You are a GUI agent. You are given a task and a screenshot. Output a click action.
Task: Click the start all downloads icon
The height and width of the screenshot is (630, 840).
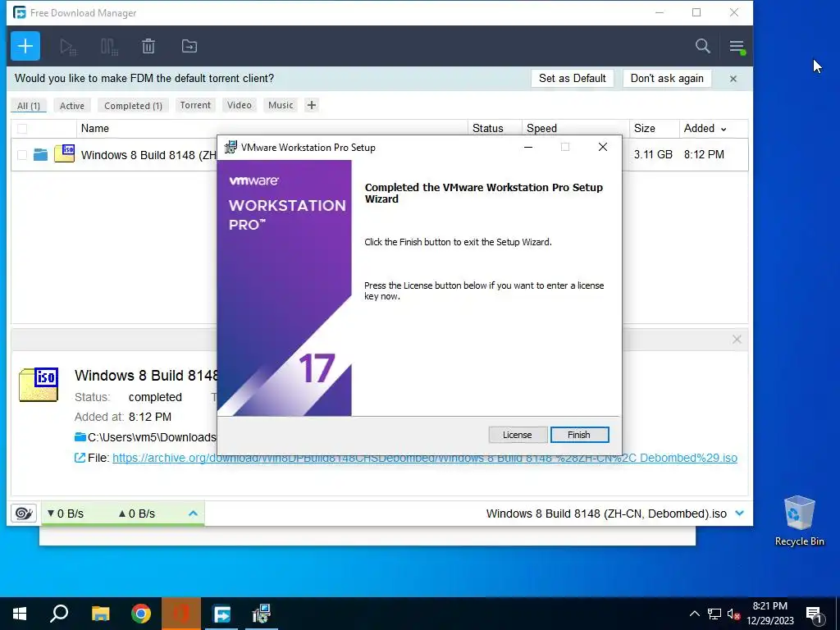[68, 47]
